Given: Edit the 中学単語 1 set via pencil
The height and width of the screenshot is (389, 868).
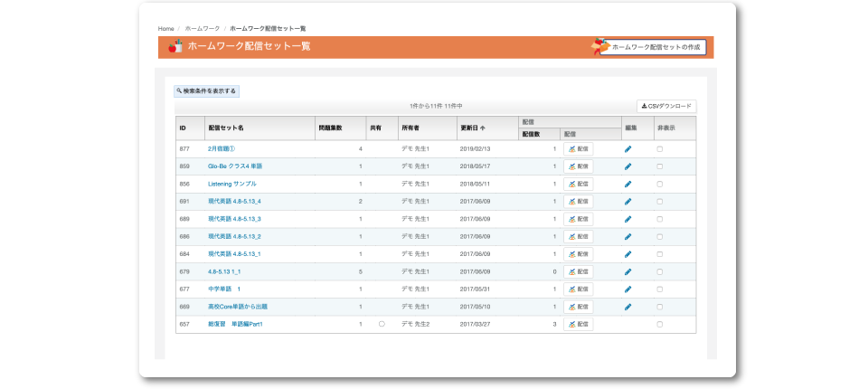Looking at the screenshot, I should pos(628,289).
